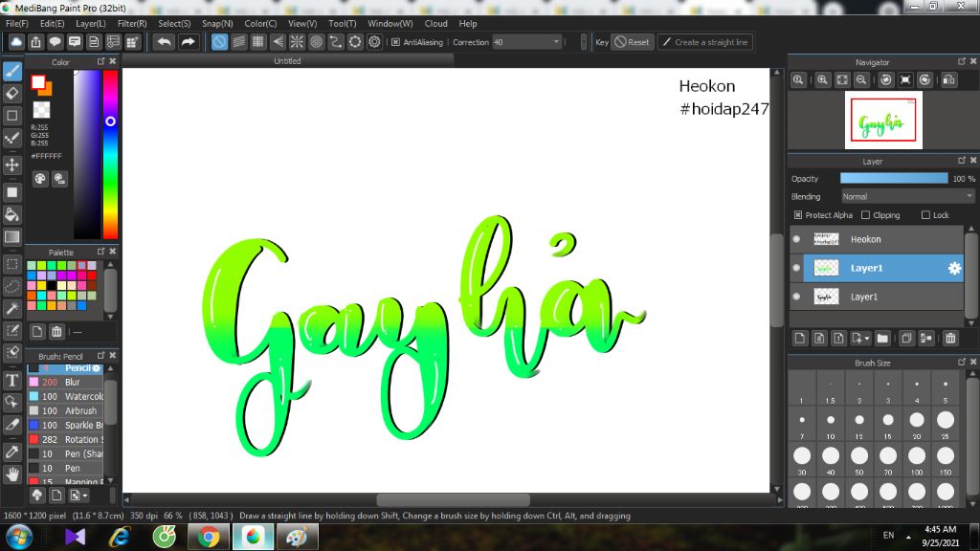Hide the bottom Layer1 layer

tap(796, 297)
